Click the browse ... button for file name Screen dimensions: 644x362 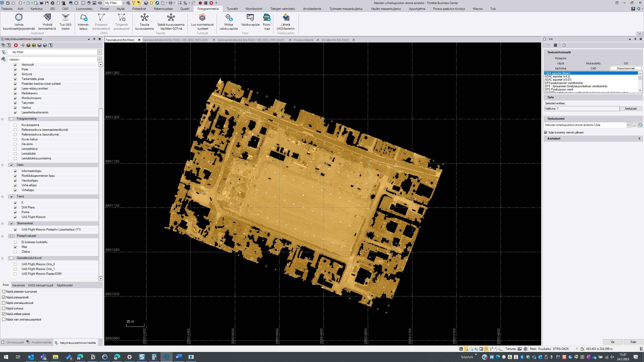coord(634,125)
